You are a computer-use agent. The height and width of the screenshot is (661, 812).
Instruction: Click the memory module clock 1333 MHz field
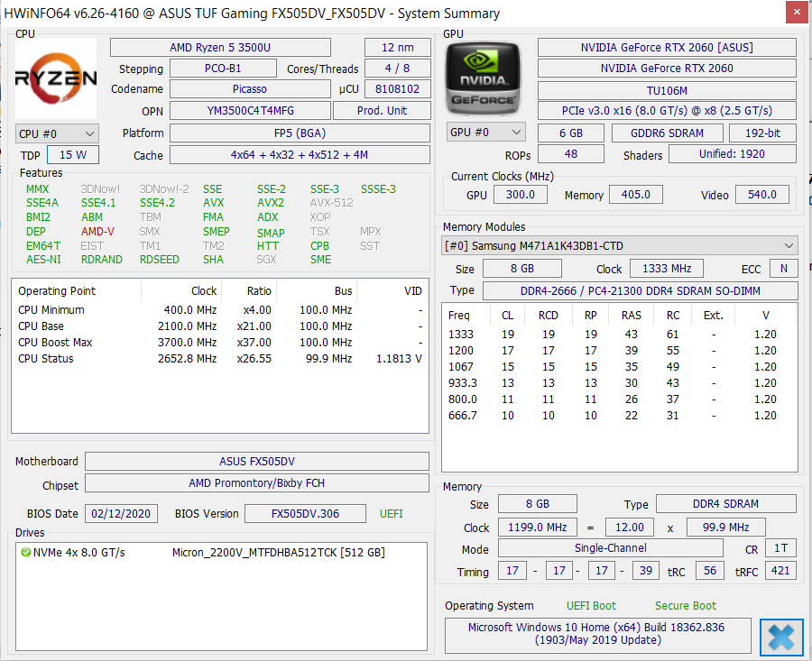pyautogui.click(x=667, y=268)
